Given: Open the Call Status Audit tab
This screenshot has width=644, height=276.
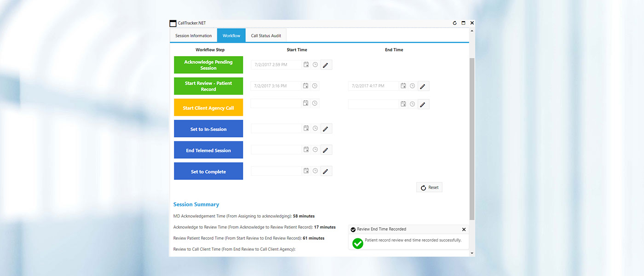Looking at the screenshot, I should coord(266,35).
